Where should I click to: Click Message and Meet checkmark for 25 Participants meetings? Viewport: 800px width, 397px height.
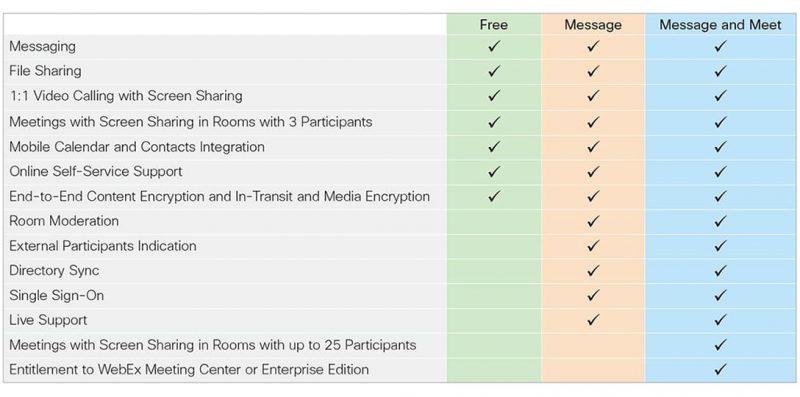click(720, 345)
